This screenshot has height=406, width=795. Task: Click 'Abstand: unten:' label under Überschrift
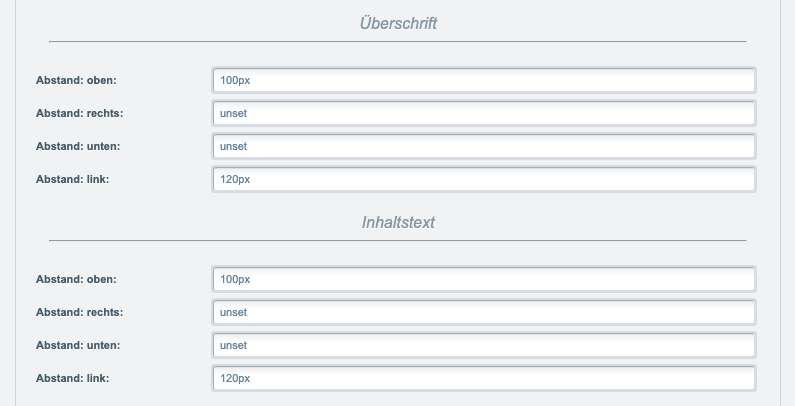point(78,146)
